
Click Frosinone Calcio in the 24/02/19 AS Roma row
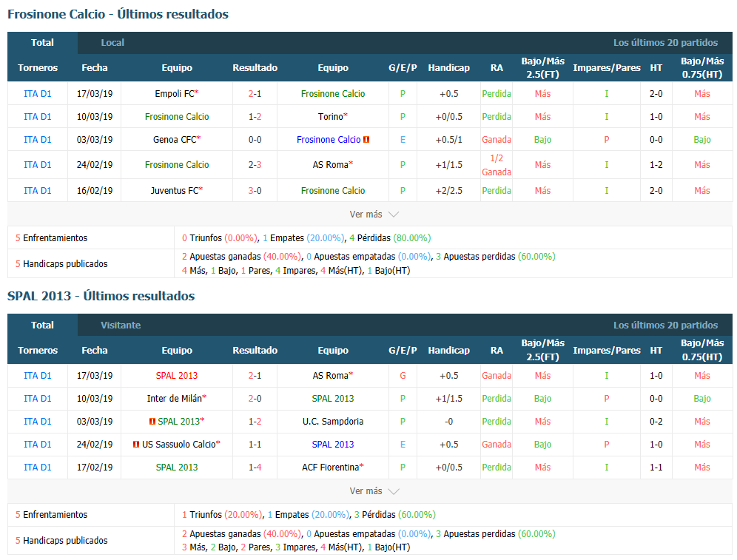[x=177, y=165]
